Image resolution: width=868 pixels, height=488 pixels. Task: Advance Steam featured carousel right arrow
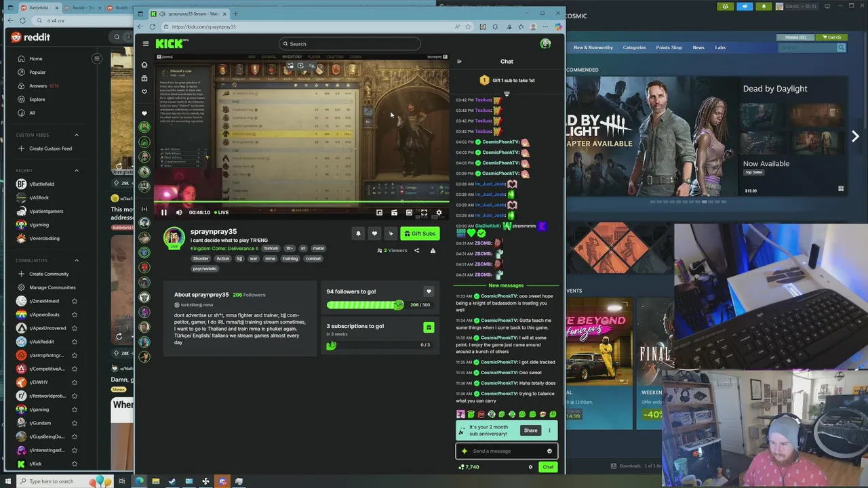pos(855,136)
